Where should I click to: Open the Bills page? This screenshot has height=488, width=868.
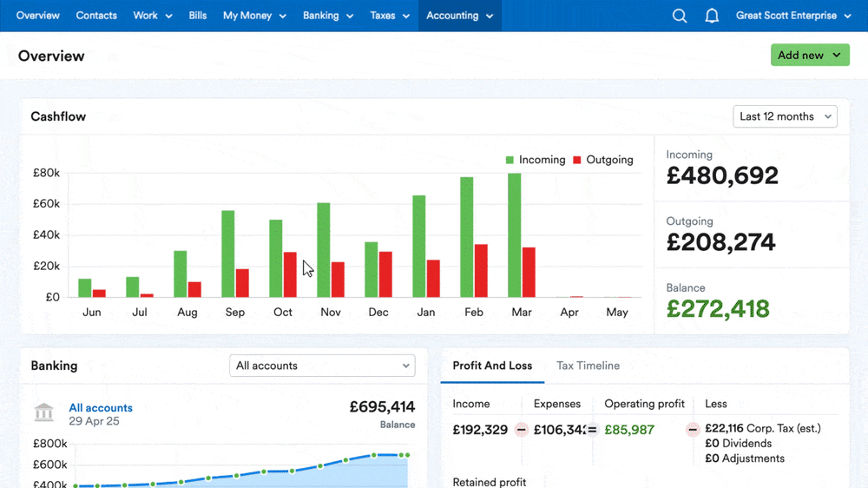[x=198, y=16]
